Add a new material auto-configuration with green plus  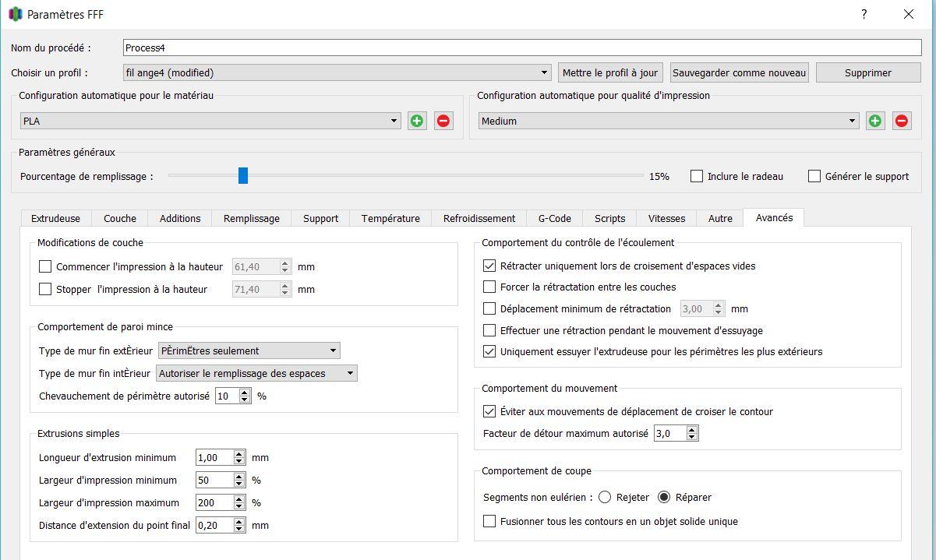point(417,121)
